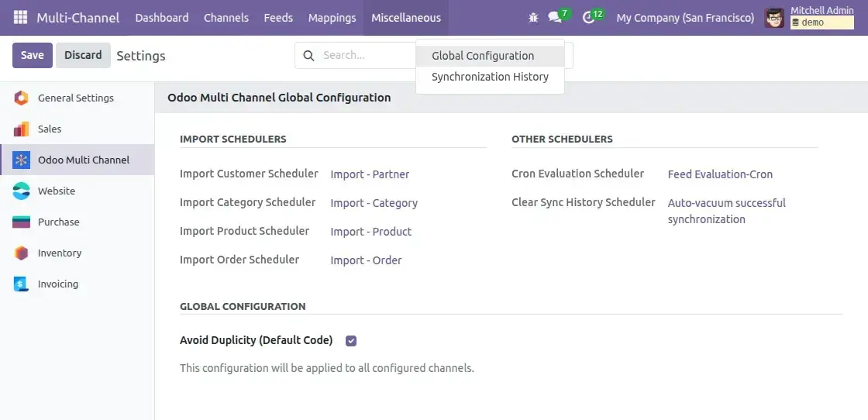Open My Company (San Francisco) switcher
This screenshot has width=868, height=420.
[685, 17]
